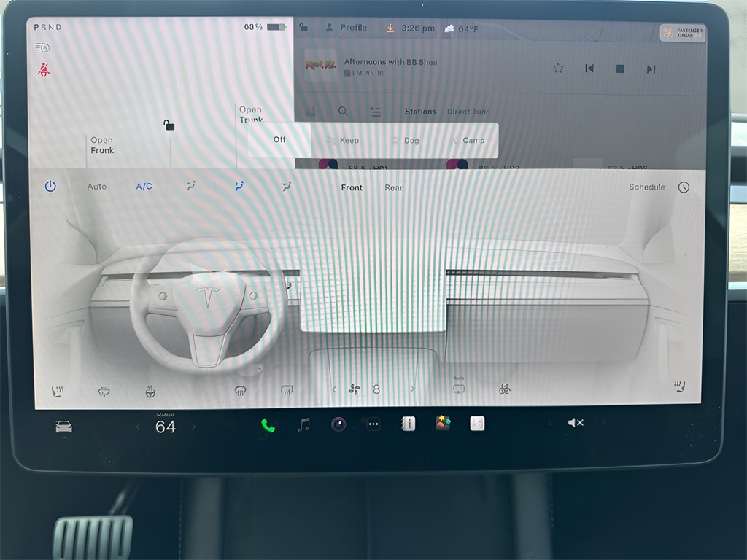Open the Profile menu
Image resolution: width=747 pixels, height=560 pixels.
tap(347, 28)
